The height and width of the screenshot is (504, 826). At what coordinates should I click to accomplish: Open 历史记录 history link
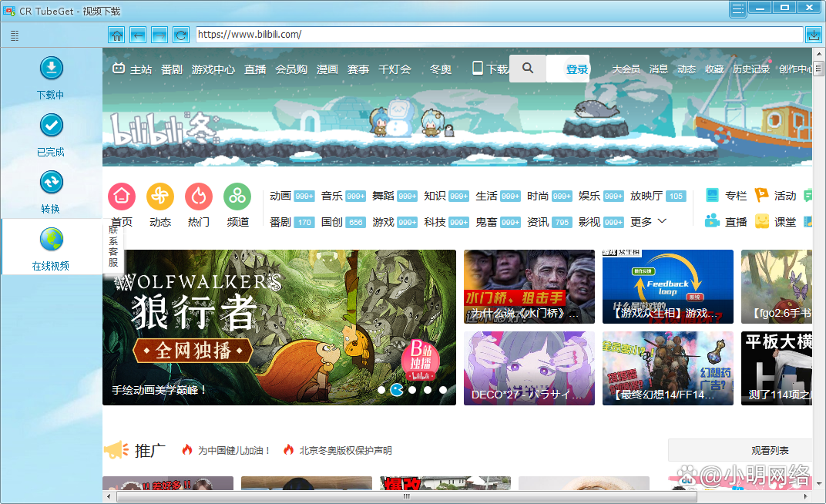tap(751, 69)
